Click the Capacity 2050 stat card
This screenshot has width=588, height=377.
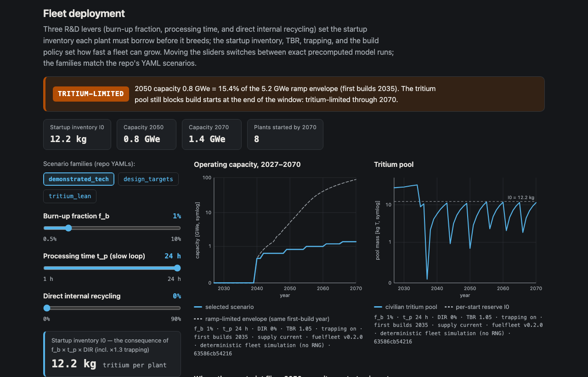coord(147,134)
